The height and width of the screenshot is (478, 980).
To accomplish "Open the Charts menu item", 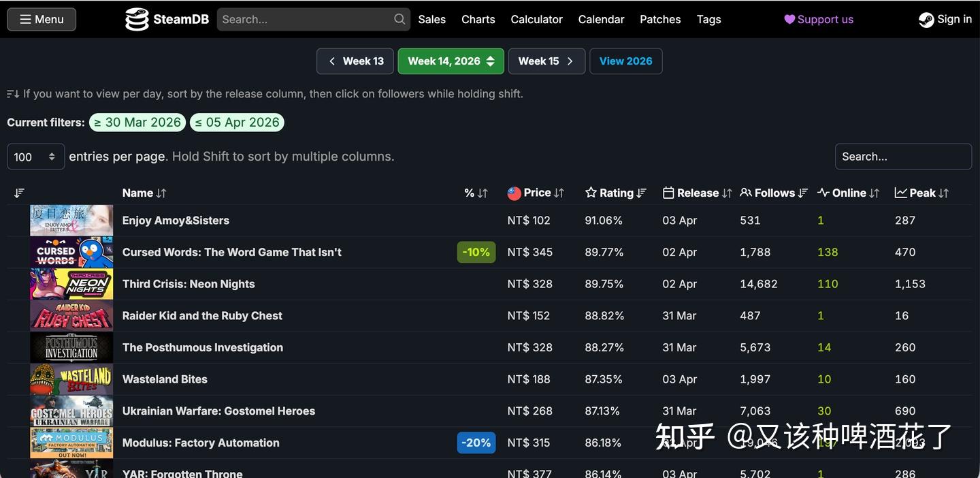I will tap(478, 19).
